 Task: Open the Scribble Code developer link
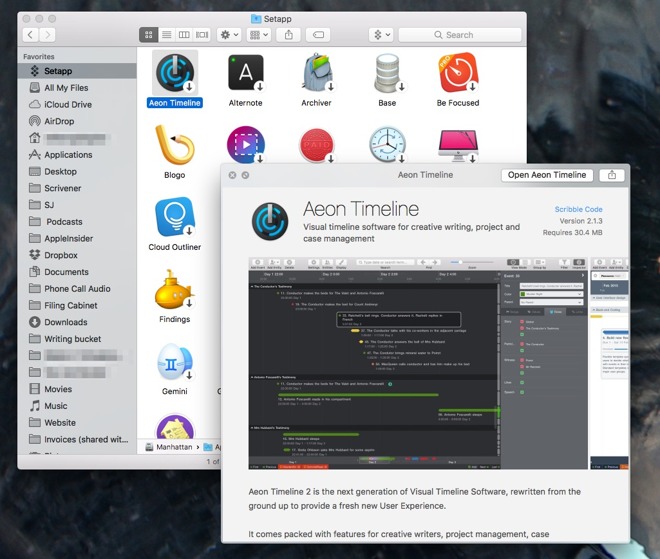578,209
